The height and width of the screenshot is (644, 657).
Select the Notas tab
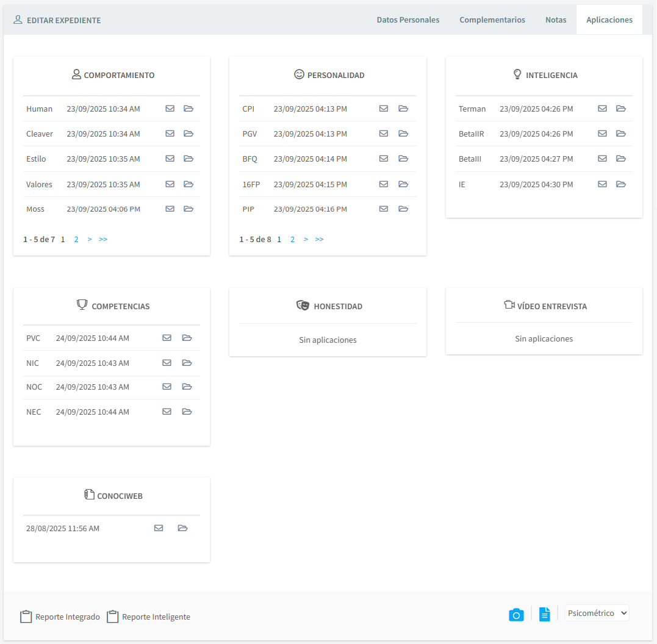pos(555,20)
